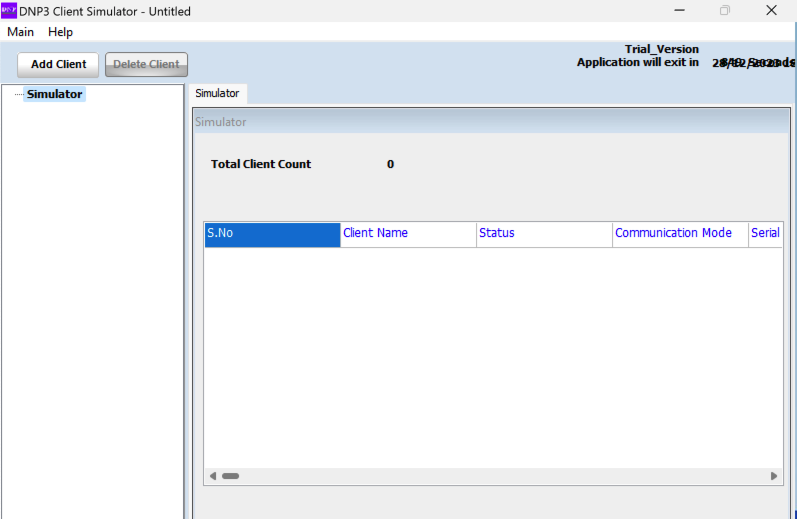Click the Trial_Version text

pyautogui.click(x=662, y=49)
